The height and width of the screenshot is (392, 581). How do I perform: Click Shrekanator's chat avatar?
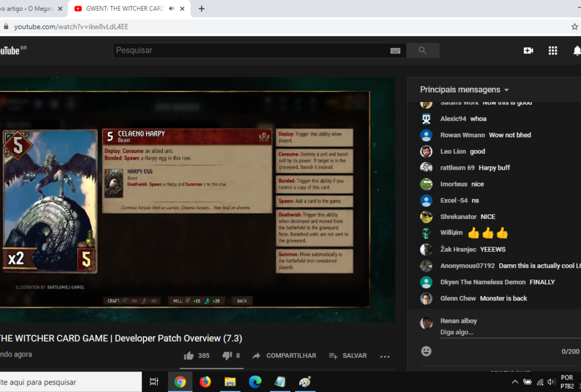point(426,217)
